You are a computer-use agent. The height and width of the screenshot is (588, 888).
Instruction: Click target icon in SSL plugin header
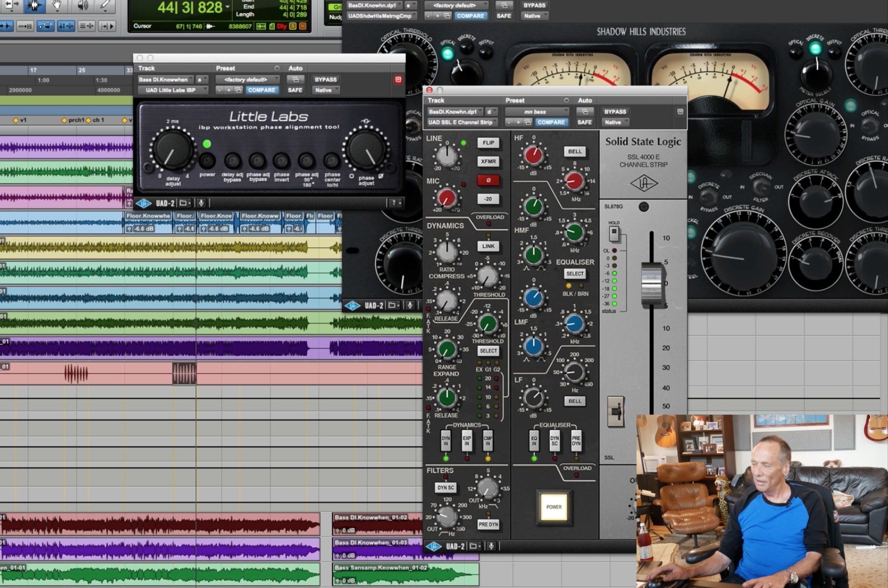click(x=680, y=112)
